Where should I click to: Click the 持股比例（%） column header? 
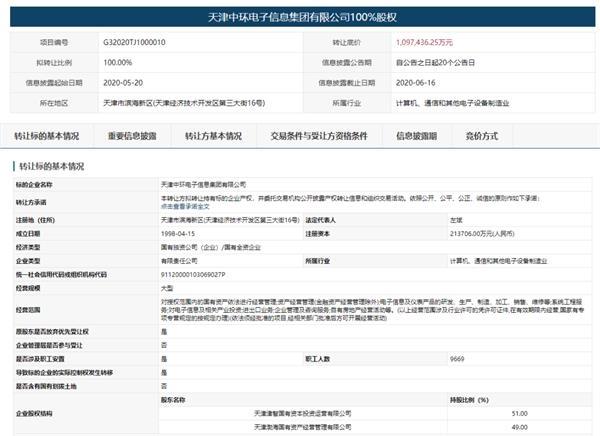[469, 400]
